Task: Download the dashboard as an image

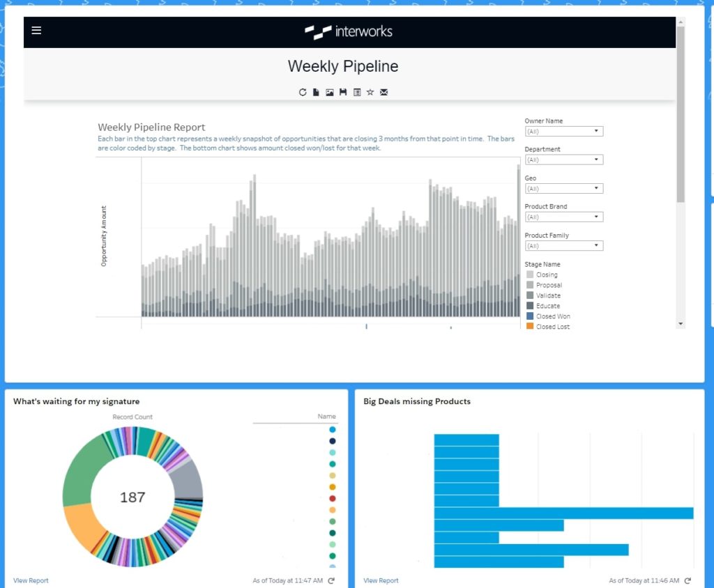Action: [x=329, y=91]
